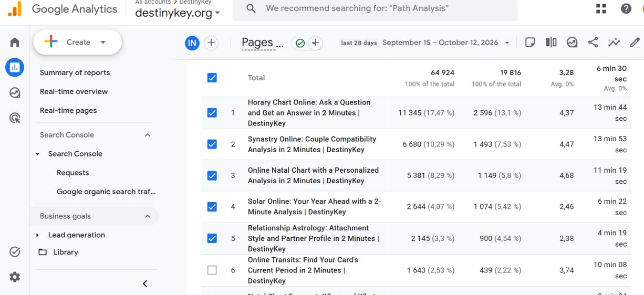Open the Google Analytics home logo

[x=15, y=9]
